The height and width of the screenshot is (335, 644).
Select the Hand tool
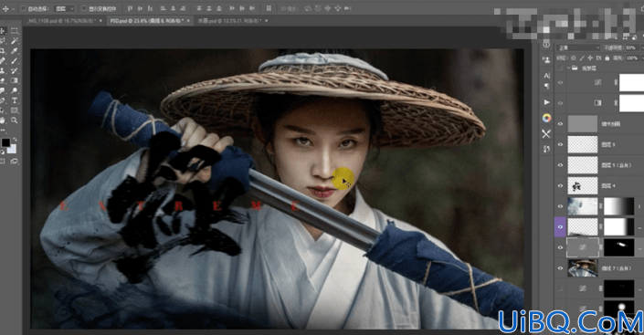[3, 120]
